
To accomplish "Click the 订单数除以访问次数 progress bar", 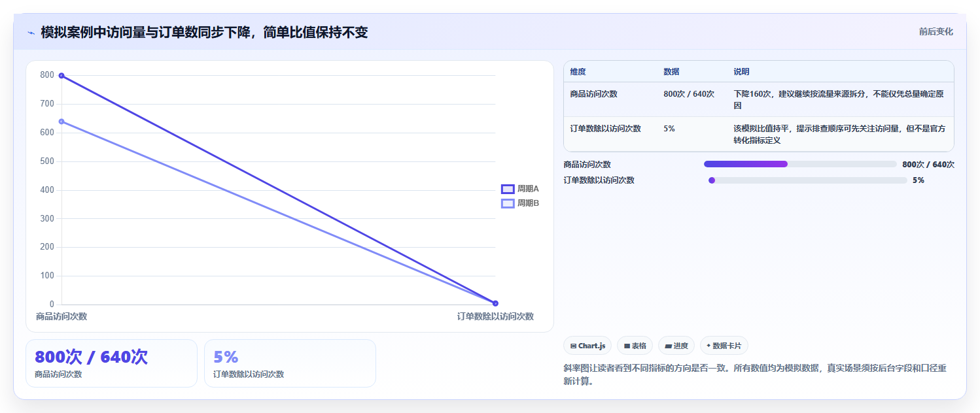I will 808,180.
